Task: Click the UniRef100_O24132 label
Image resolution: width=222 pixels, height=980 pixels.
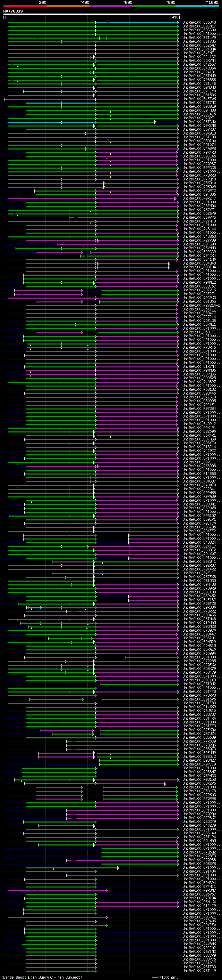Action: point(199,57)
